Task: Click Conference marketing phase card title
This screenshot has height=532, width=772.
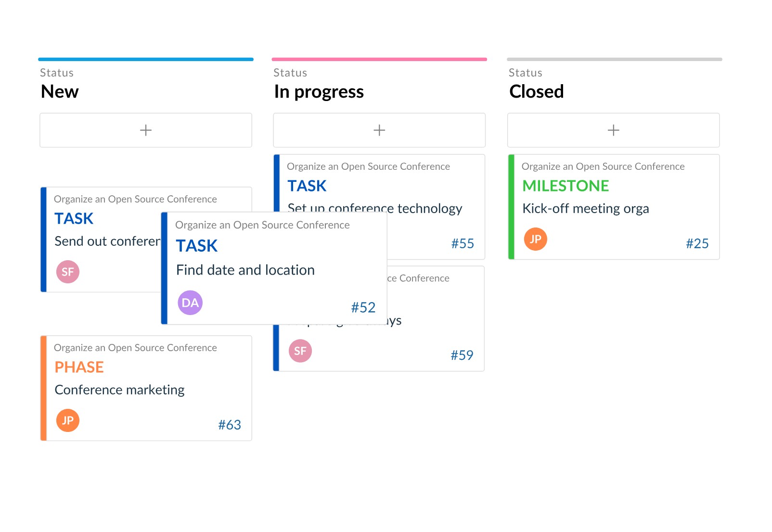Action: [119, 390]
